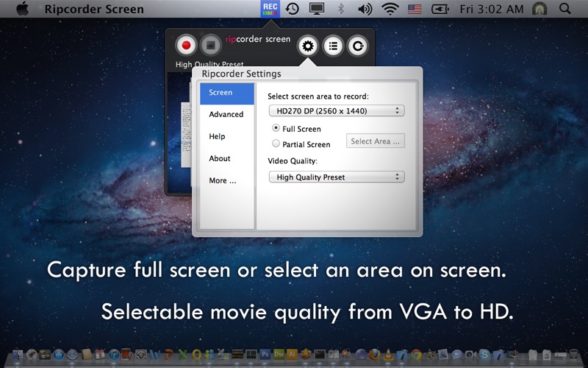
Task: Open iMovie star icon in dock
Action: (430, 354)
